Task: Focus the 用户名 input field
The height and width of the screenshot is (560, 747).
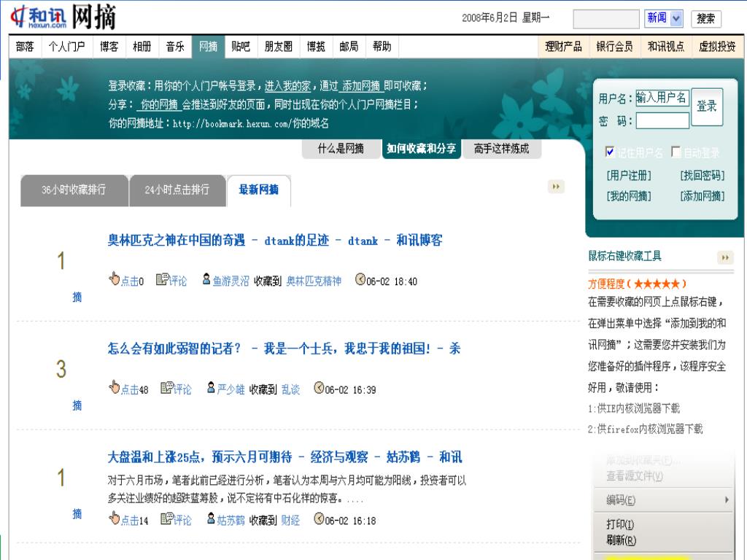Action: 662,98
